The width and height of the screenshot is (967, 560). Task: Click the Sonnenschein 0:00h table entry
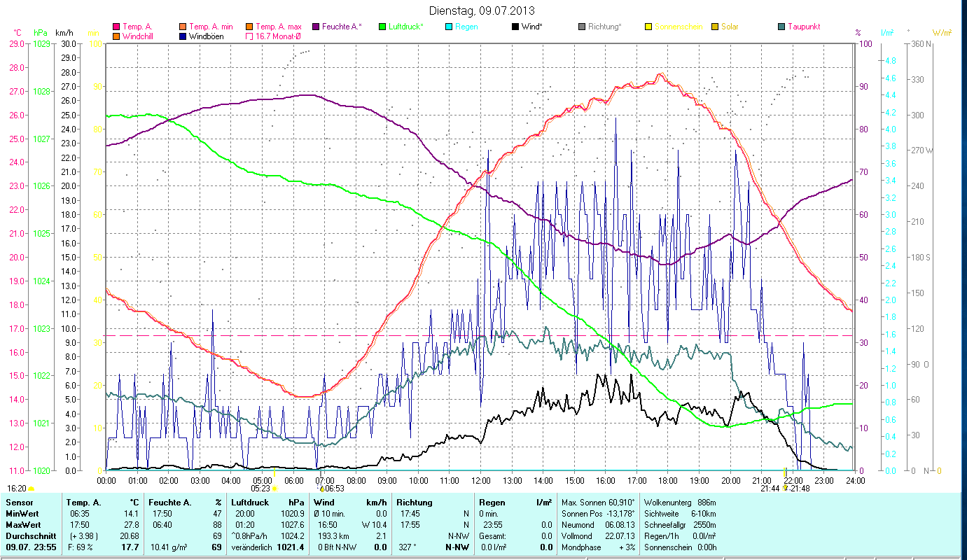(680, 547)
